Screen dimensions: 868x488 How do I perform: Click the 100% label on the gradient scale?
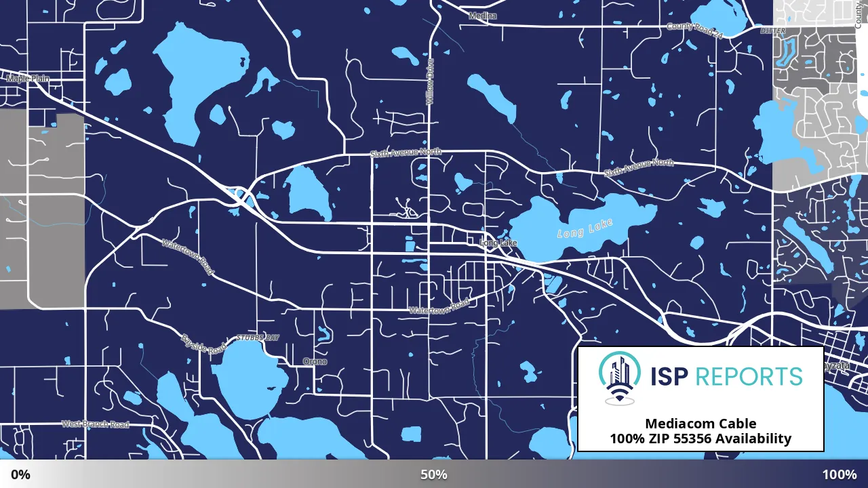coord(840,474)
